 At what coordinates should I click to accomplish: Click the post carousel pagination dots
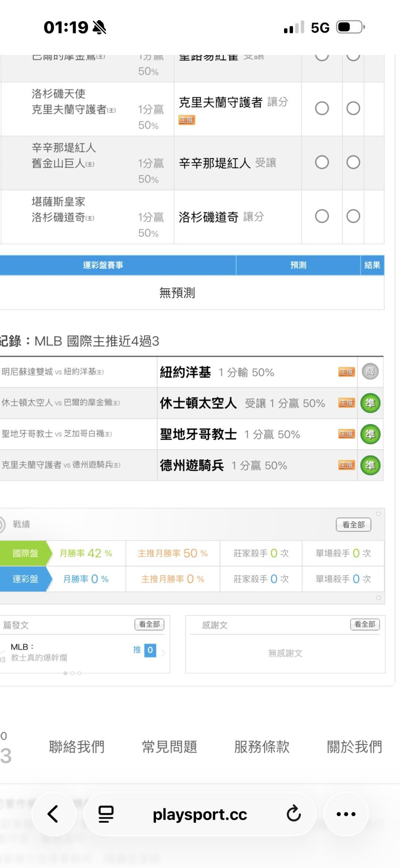point(72,673)
